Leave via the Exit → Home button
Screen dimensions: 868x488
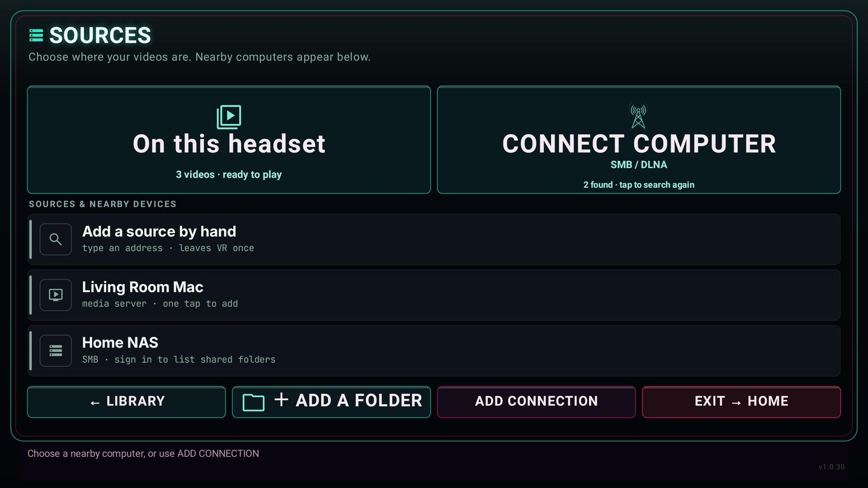tap(741, 402)
